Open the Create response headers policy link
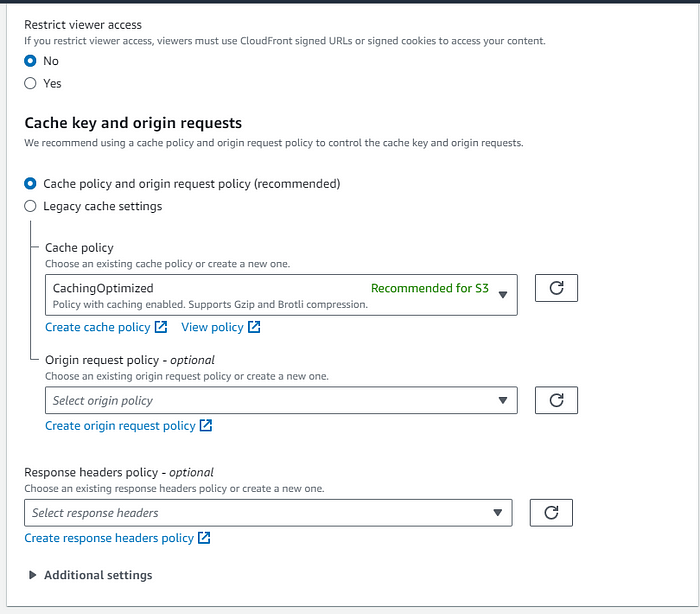This screenshot has width=700, height=614. [x=109, y=538]
